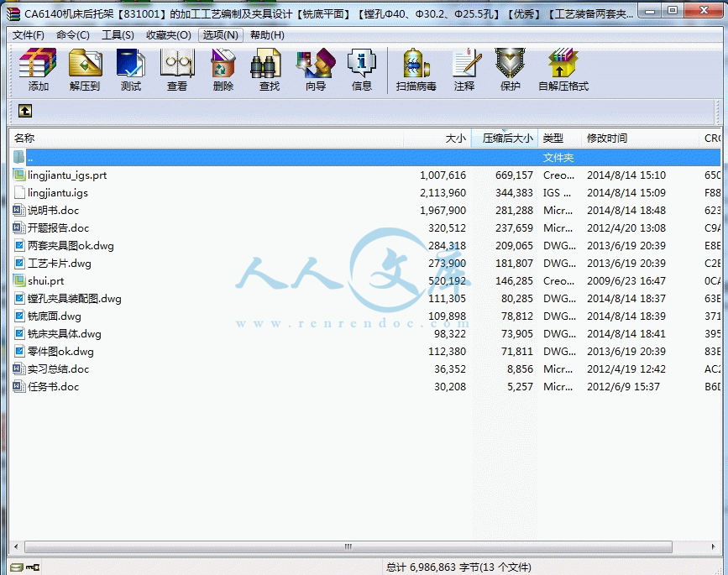Image resolution: width=728 pixels, height=575 pixels.
Task: Click the 文件夹 type cell
Action: coord(558,157)
